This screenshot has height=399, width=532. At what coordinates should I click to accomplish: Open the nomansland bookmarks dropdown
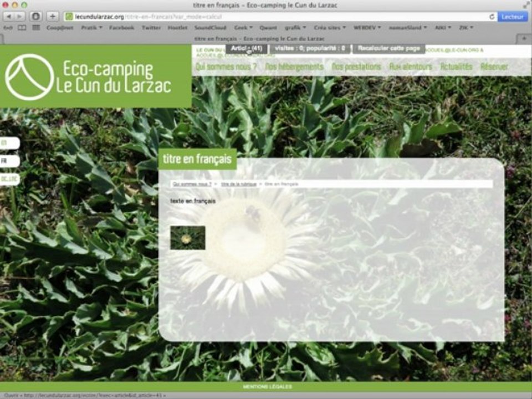408,28
